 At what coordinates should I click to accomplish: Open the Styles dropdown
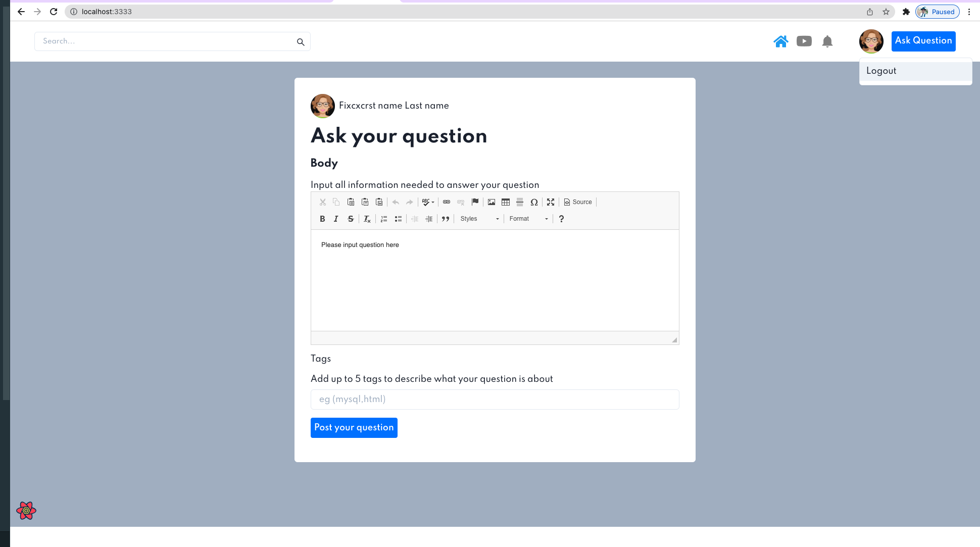pos(479,219)
